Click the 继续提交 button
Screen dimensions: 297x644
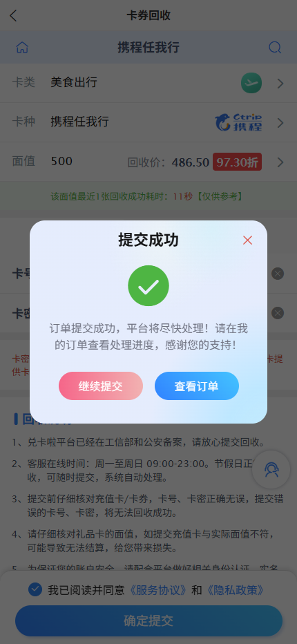tap(101, 386)
